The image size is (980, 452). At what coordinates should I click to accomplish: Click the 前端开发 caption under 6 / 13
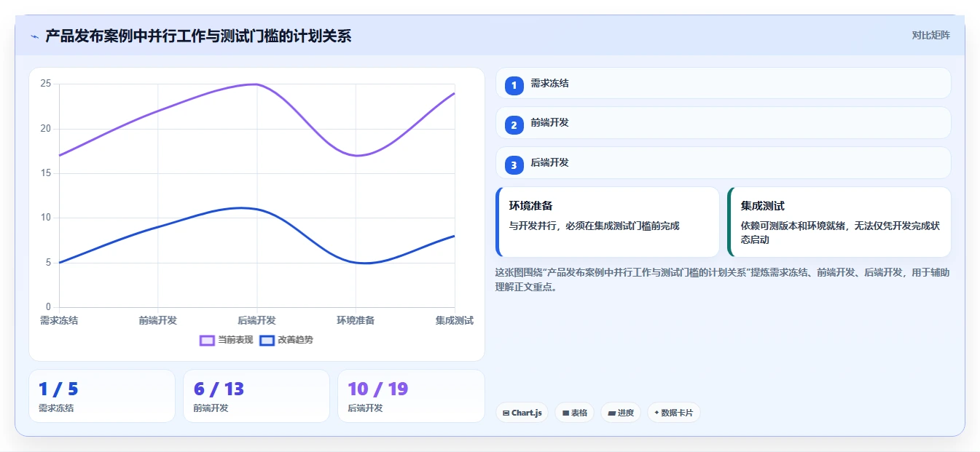pyautogui.click(x=211, y=408)
